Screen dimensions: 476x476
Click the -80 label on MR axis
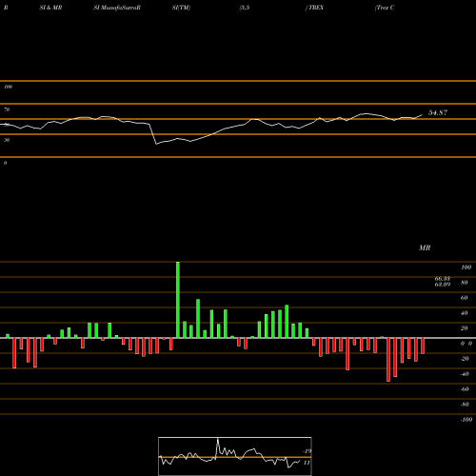point(465,405)
